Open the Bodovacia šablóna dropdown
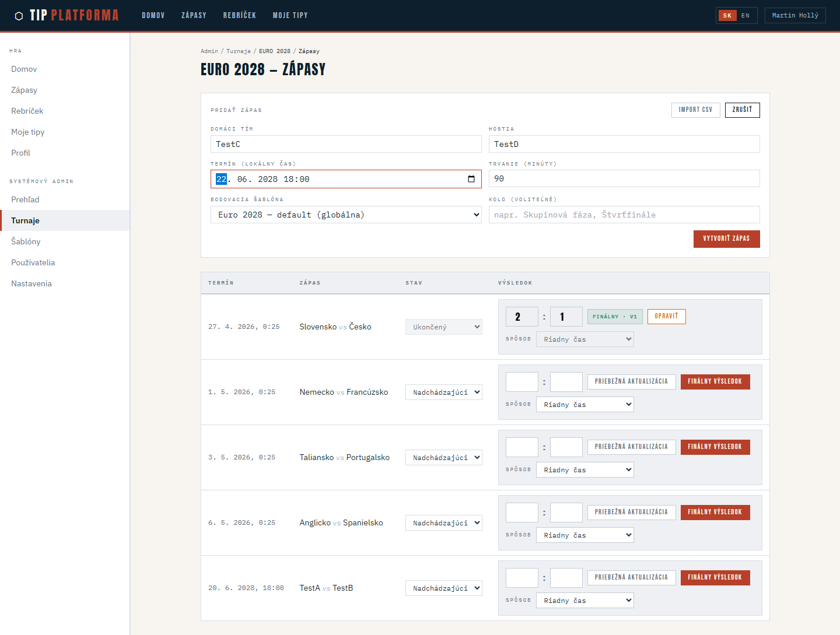 click(x=346, y=215)
